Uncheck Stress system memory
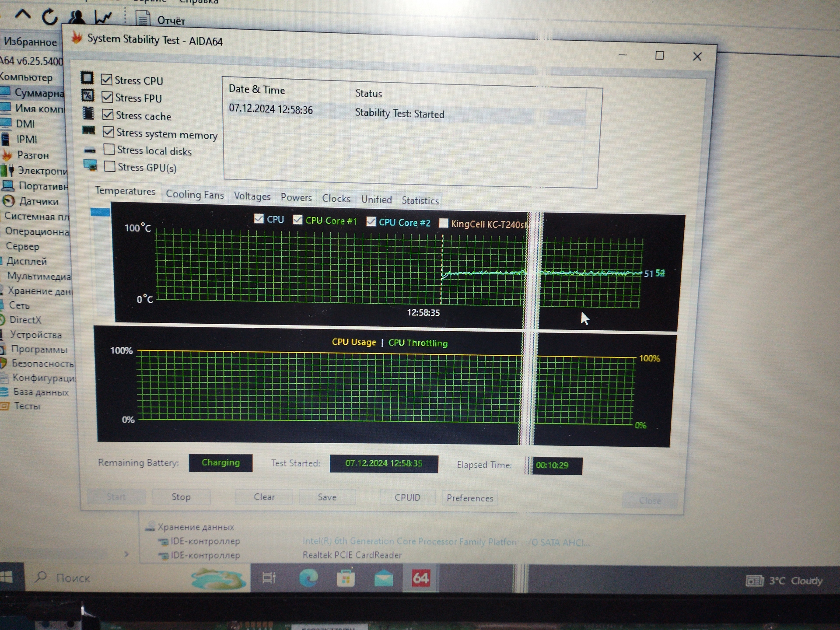 point(108,132)
